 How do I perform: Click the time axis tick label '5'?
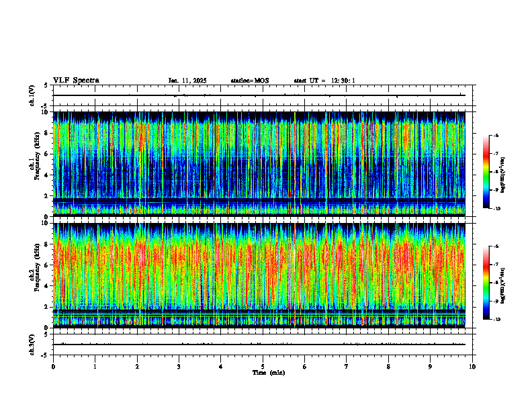tap(263, 367)
